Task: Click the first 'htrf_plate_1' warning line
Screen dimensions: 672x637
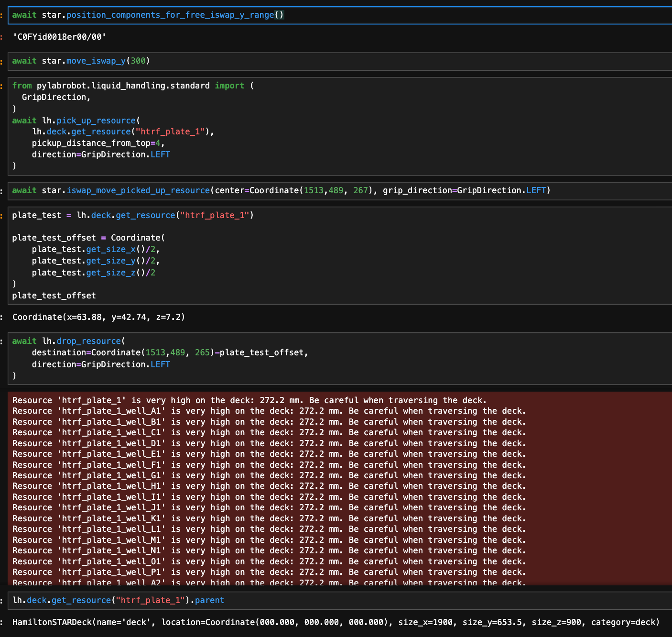Action: [x=249, y=400]
